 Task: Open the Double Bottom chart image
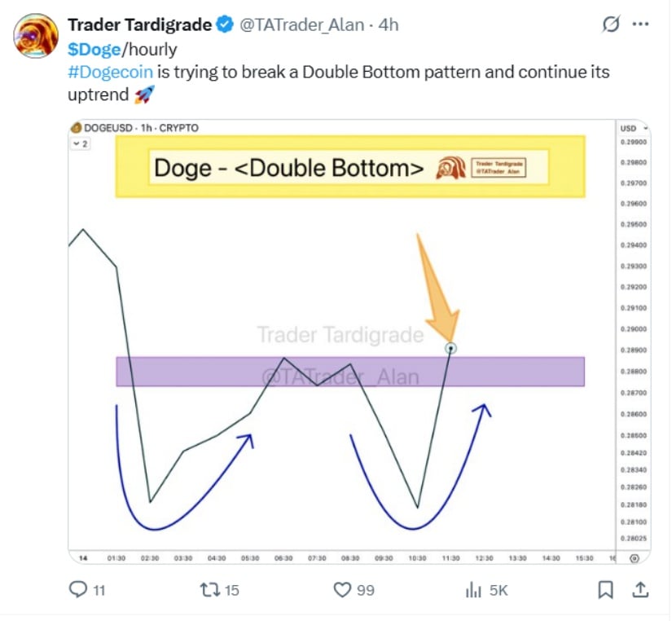pyautogui.click(x=359, y=341)
